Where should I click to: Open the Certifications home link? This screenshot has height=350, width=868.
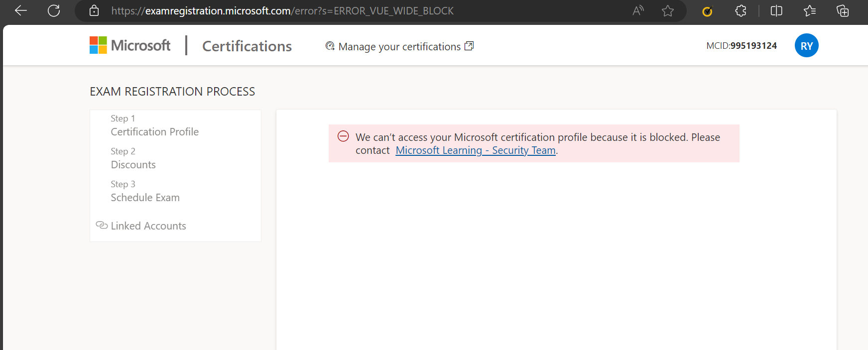247,46
